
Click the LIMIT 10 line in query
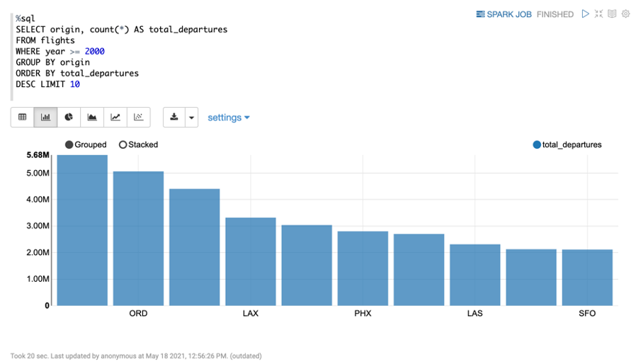point(47,84)
